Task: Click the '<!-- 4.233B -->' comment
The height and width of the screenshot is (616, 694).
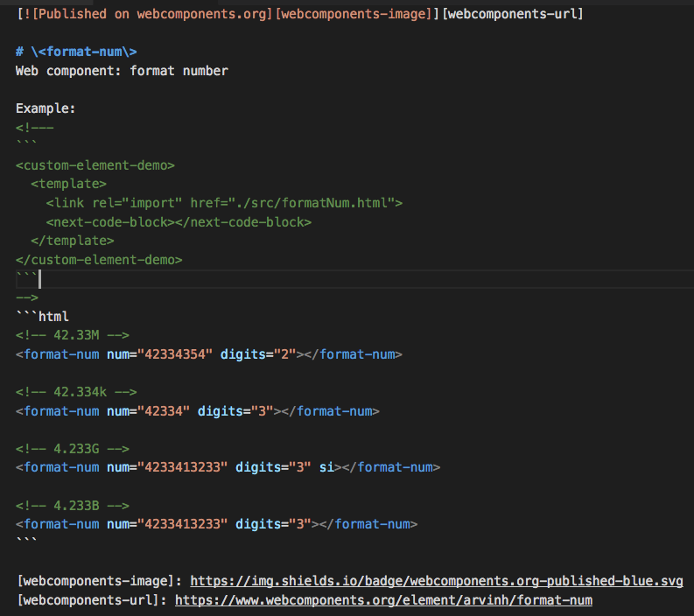Action: click(x=73, y=506)
